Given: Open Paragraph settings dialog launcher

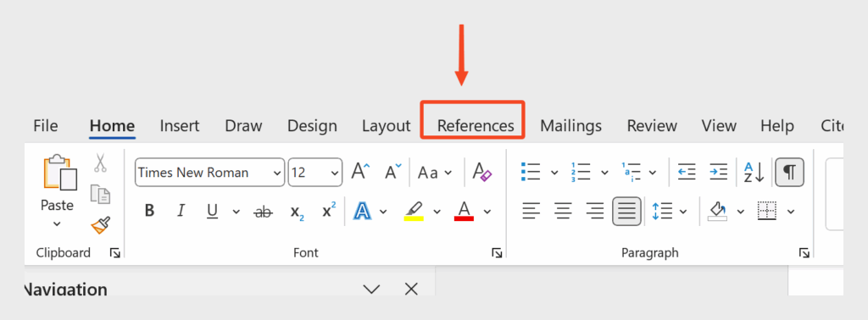Looking at the screenshot, I should pos(804,253).
